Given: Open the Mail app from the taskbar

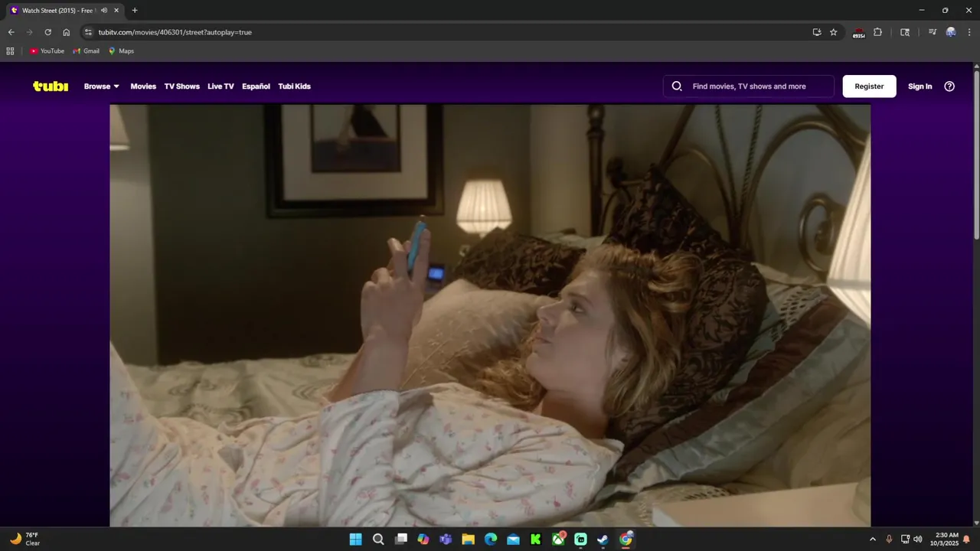Looking at the screenshot, I should pos(513,540).
